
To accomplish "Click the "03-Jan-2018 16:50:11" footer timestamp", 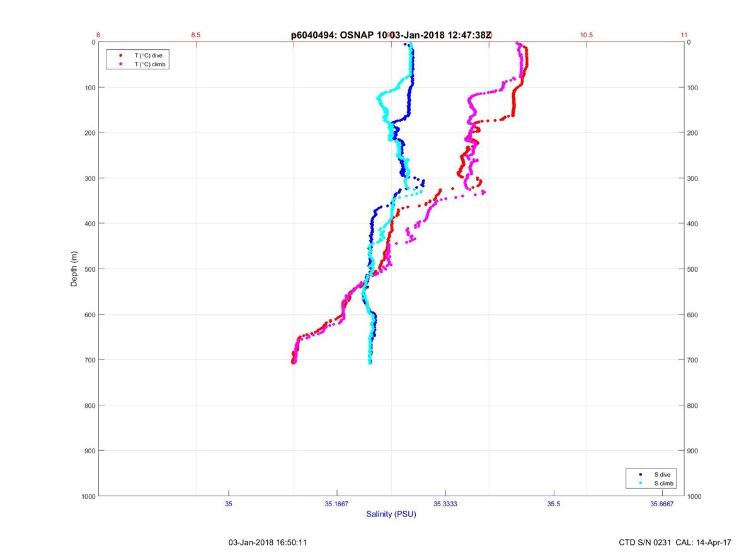I will pos(268,542).
